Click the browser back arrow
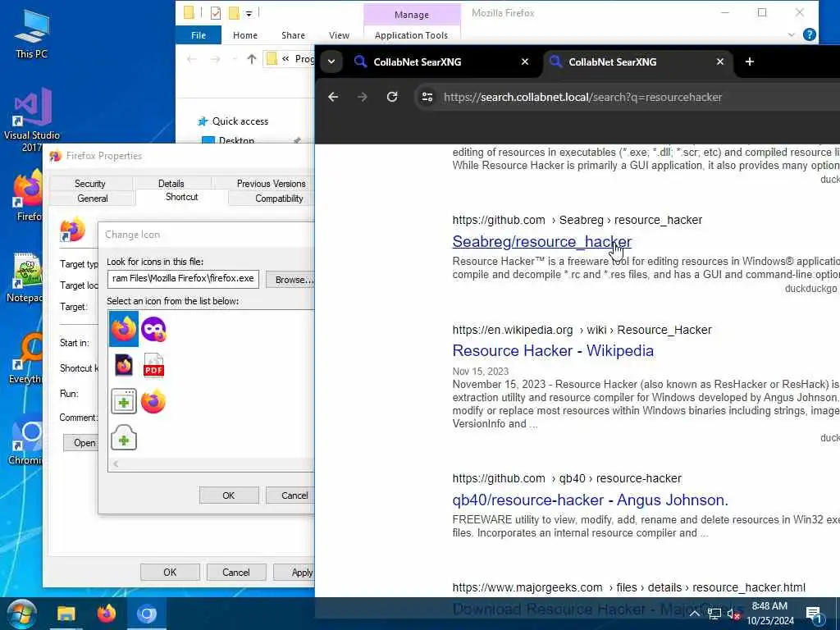Image resolution: width=840 pixels, height=630 pixels. [333, 97]
